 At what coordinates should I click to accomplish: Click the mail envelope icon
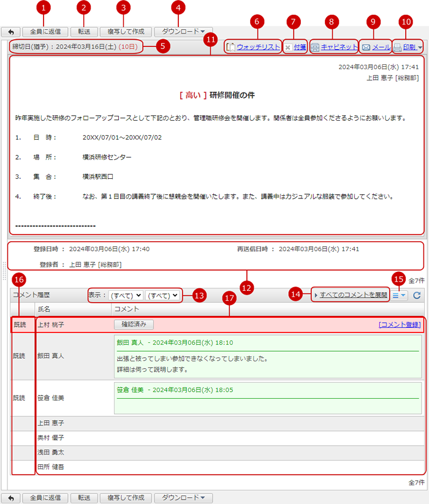coord(366,47)
